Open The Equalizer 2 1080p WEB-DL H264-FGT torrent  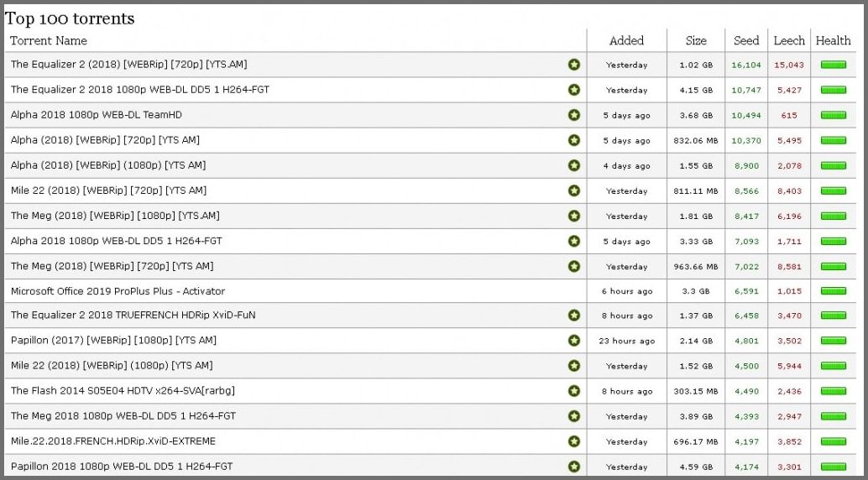click(x=140, y=90)
